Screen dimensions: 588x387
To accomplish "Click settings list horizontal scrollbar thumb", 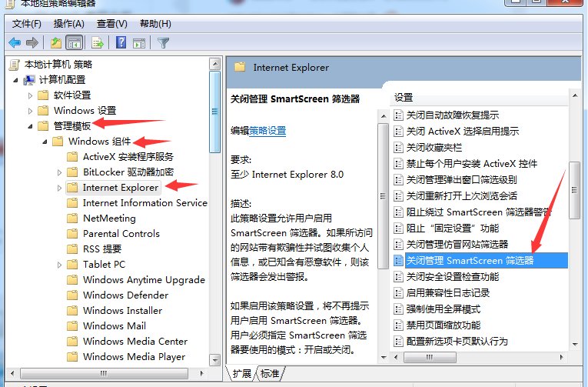I will [430, 357].
